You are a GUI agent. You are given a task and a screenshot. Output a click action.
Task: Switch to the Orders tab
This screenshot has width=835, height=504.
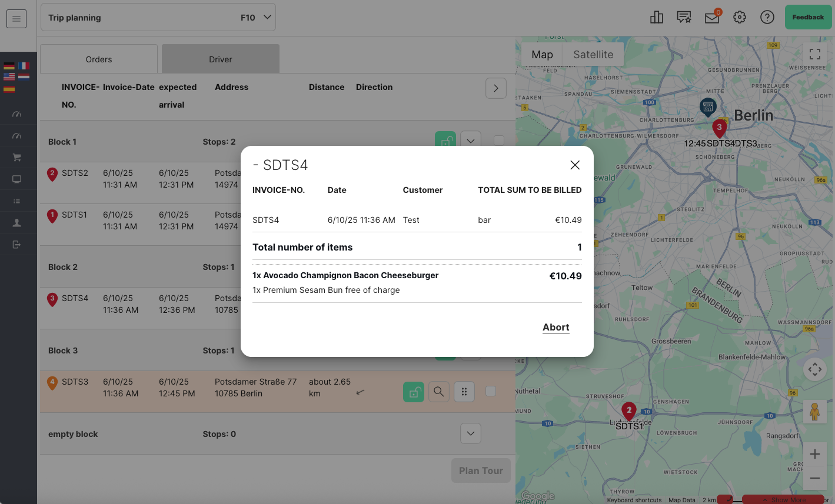[x=99, y=59]
